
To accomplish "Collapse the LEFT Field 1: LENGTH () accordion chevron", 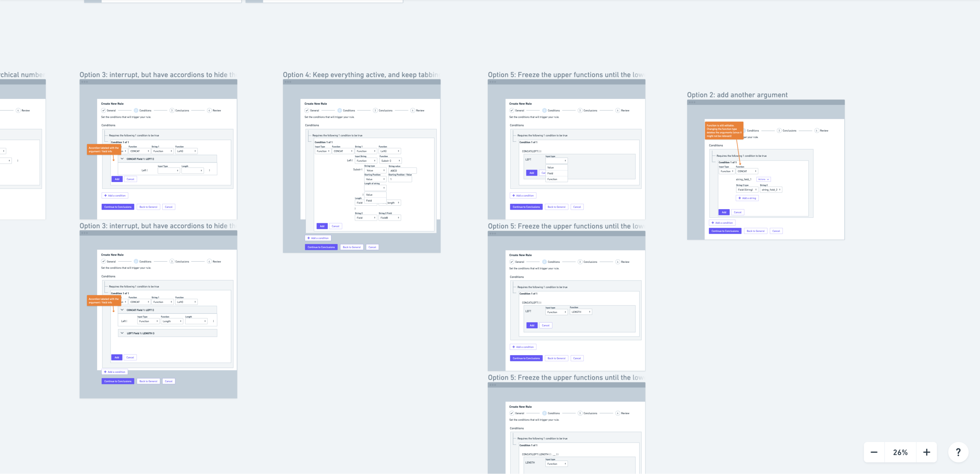I will click(122, 333).
